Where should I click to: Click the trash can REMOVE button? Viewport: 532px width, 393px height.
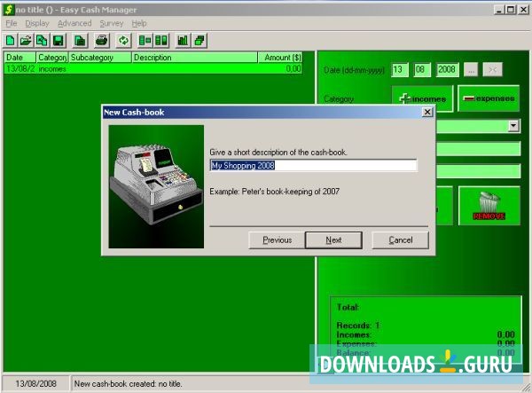[x=489, y=206]
